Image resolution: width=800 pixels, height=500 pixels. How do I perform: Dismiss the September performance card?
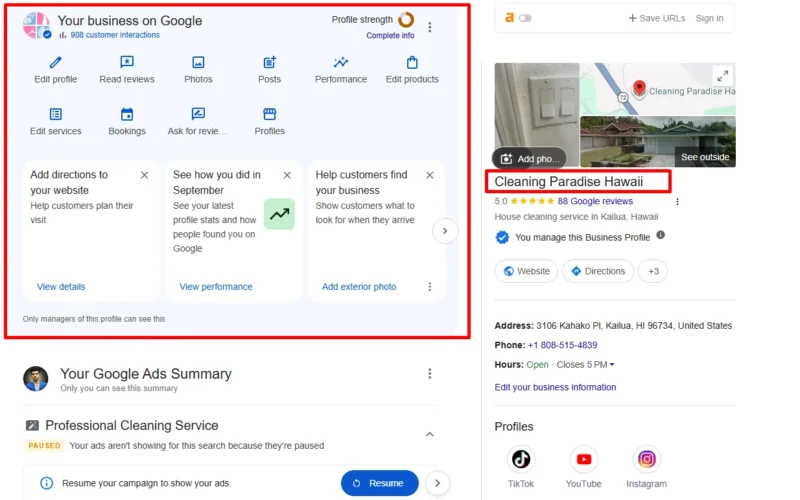(287, 175)
